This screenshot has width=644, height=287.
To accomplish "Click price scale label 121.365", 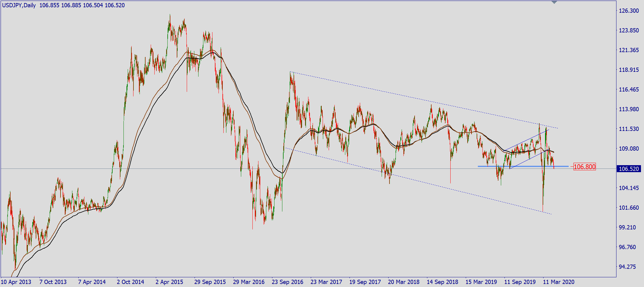I will pyautogui.click(x=629, y=50).
